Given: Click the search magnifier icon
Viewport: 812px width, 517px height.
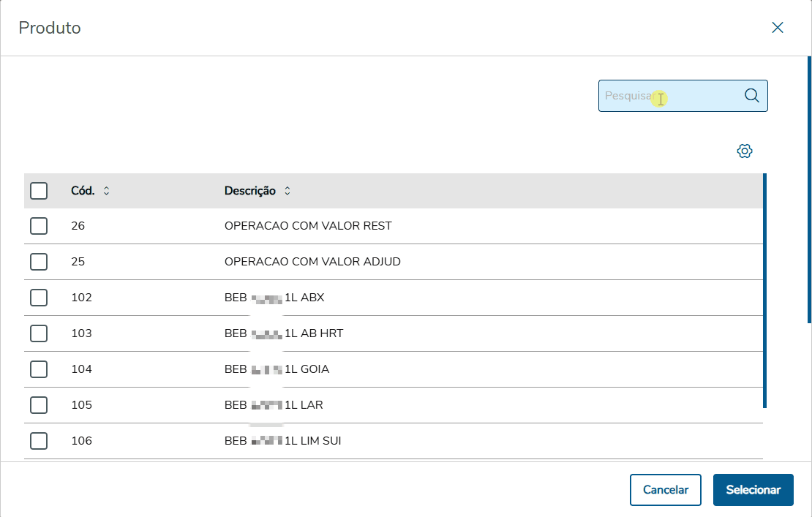Looking at the screenshot, I should 751,96.
